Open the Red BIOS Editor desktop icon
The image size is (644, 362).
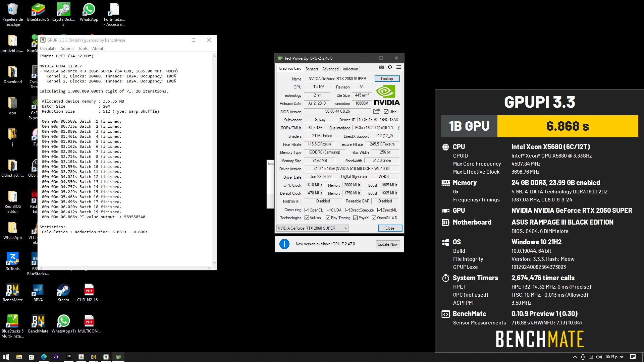(12, 202)
